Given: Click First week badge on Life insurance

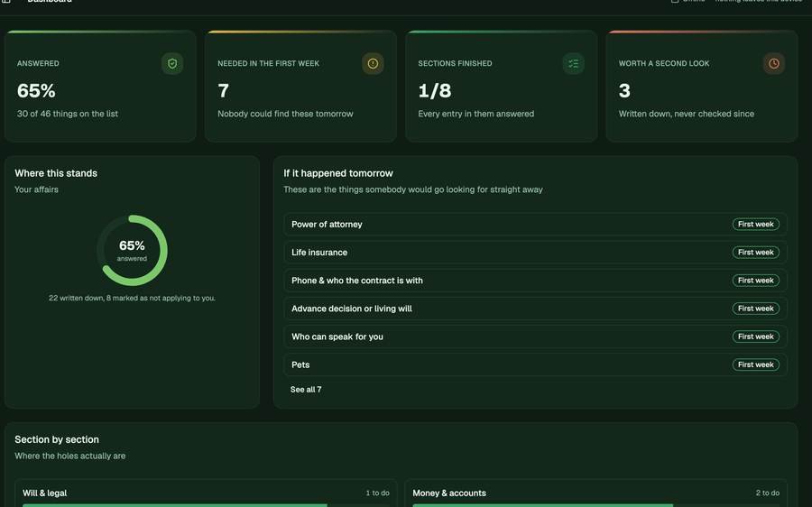Looking at the screenshot, I should pyautogui.click(x=755, y=253).
